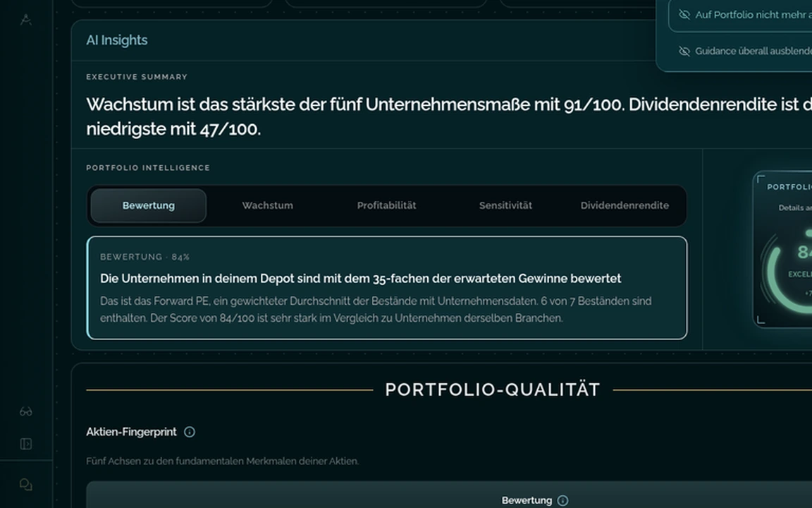Click the 'Das ist das Forward PE' description text
Screen dimensions: 812x508
(x=376, y=310)
